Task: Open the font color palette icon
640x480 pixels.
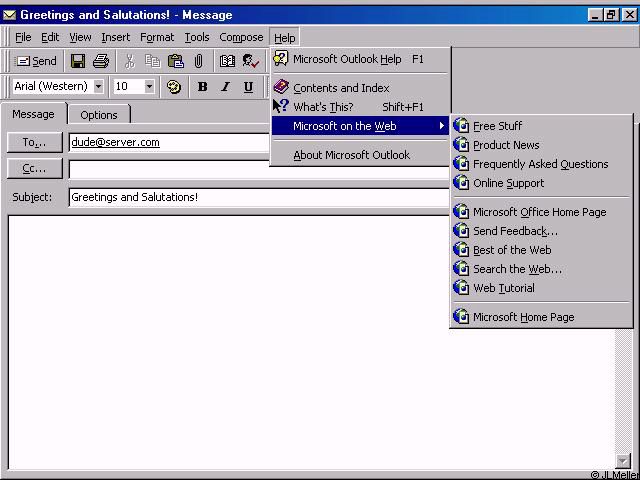Action: click(174, 87)
